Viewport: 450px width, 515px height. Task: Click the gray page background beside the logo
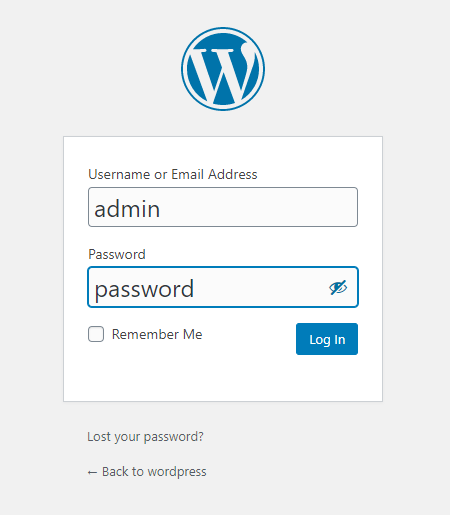click(333, 69)
